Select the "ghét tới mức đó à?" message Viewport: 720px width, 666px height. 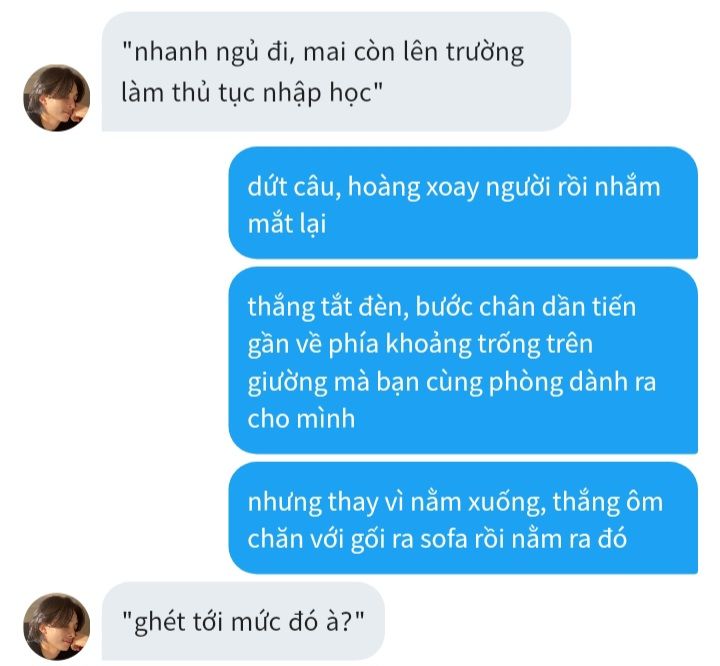243,621
